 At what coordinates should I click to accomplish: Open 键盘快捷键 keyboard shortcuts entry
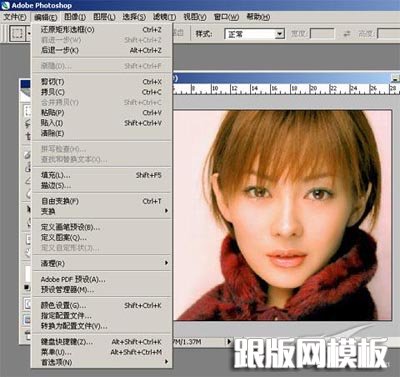click(x=102, y=342)
